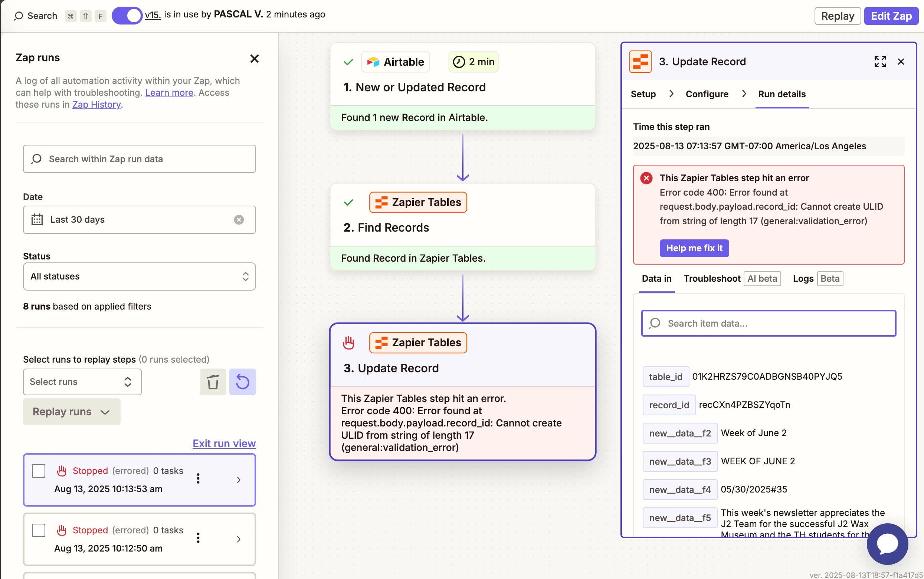This screenshot has width=924, height=579.
Task: Close the 3. Update Record panel
Action: tap(901, 62)
